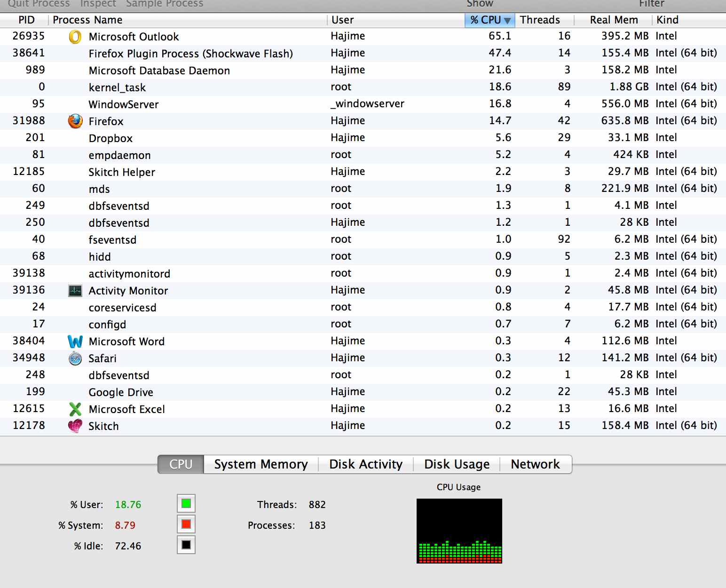
Task: Click the Firefox browser icon
Action: point(75,121)
